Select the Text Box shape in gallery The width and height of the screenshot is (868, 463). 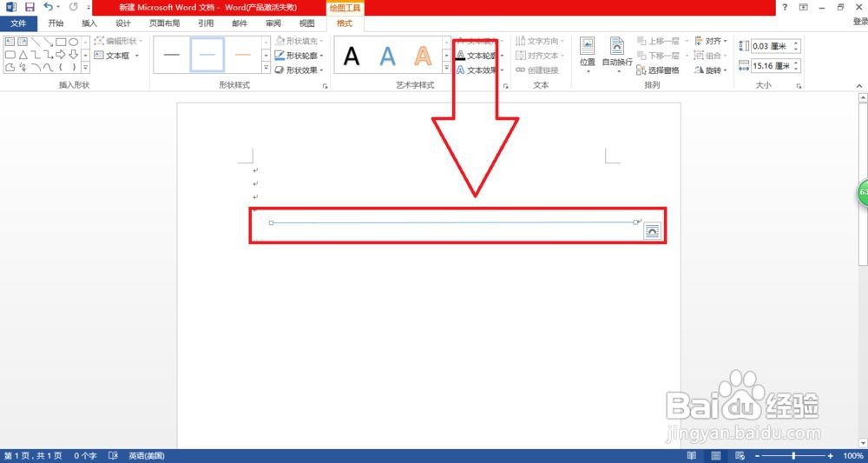click(10, 42)
